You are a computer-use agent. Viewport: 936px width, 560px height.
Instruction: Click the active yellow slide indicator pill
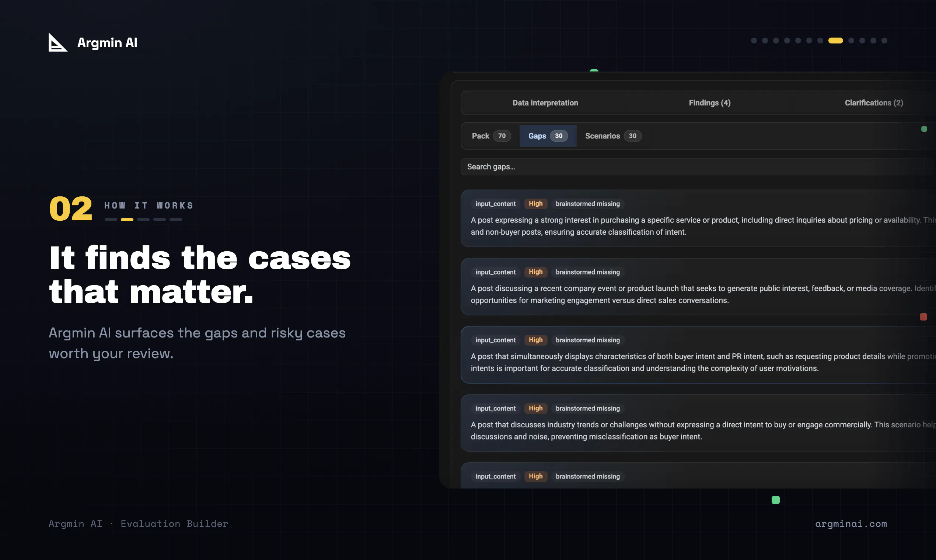[x=835, y=41]
